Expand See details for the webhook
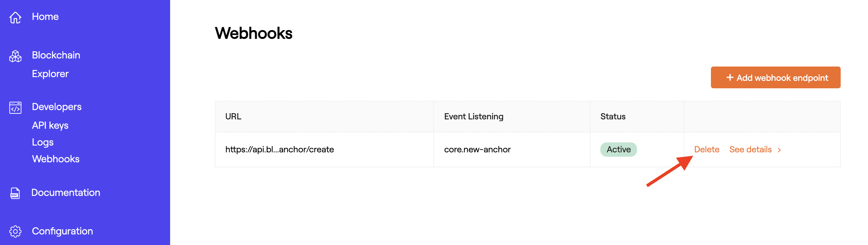The width and height of the screenshot is (868, 245). click(751, 149)
